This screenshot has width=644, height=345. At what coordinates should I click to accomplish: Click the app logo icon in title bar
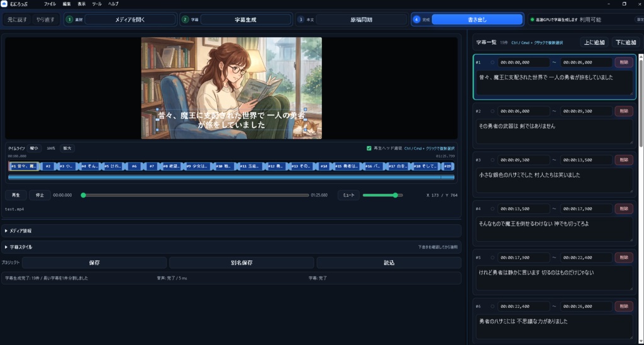(4, 4)
